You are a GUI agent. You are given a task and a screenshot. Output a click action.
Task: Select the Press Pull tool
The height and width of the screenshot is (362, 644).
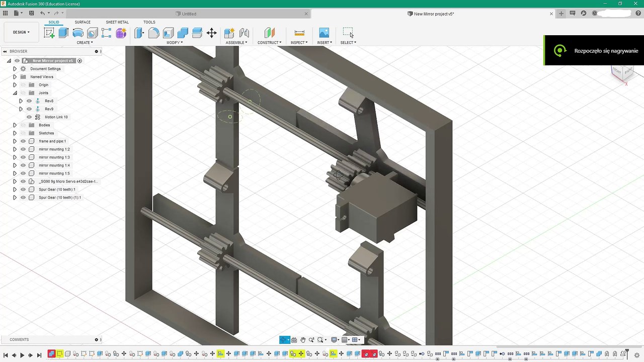point(139,33)
